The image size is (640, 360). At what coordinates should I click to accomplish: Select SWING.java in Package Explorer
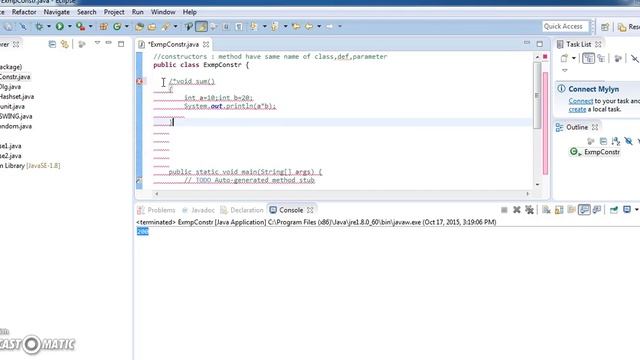point(16,116)
